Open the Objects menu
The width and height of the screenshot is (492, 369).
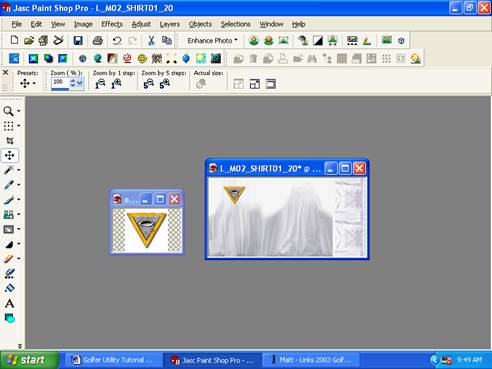coord(200,24)
